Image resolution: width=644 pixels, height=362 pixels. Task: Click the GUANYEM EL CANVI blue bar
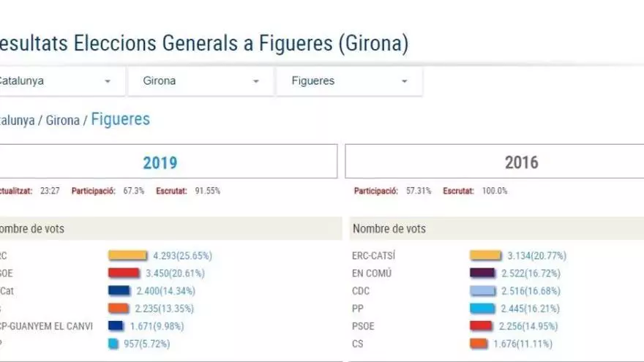[116, 325]
